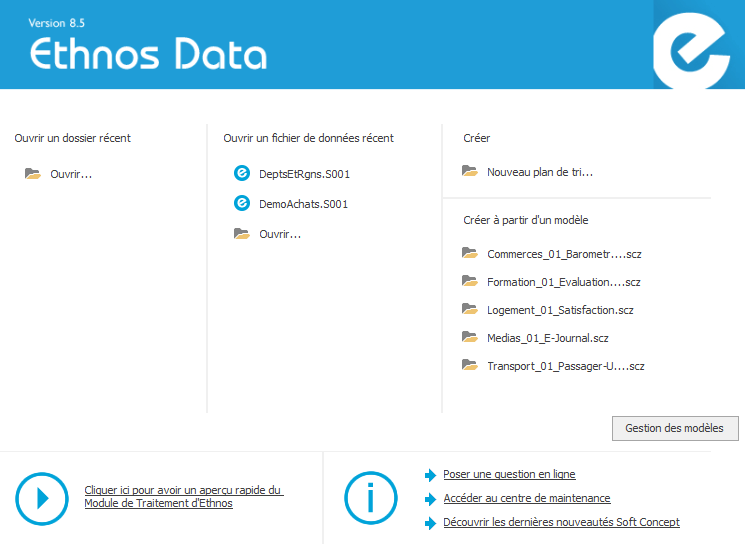
Task: Click the Ethnos icon beside DeptsEtRgns.S001
Action: click(x=242, y=173)
